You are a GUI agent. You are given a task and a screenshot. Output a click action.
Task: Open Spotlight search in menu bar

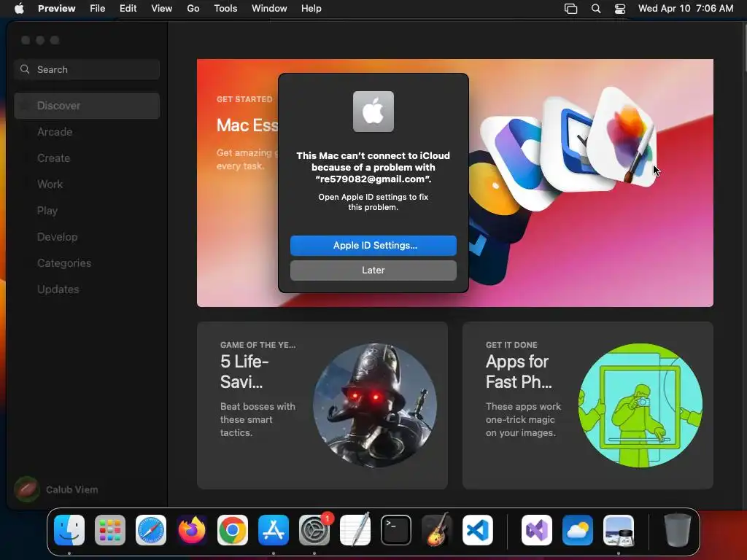pos(595,8)
